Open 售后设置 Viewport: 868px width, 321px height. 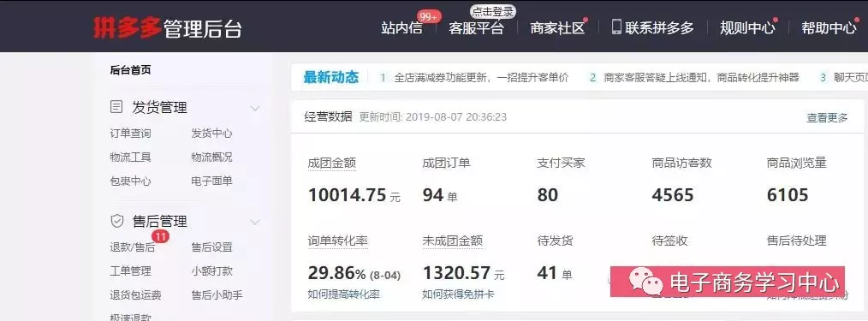pyautogui.click(x=211, y=247)
